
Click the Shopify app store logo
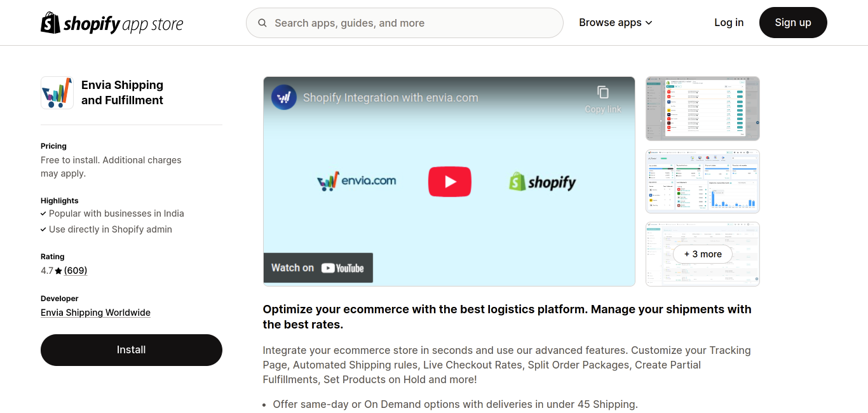tap(112, 24)
